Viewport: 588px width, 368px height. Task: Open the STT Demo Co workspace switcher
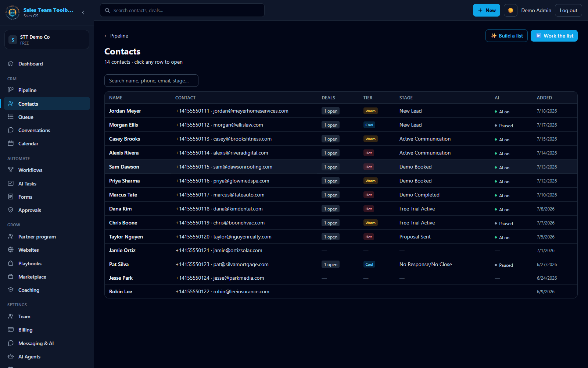pos(47,39)
